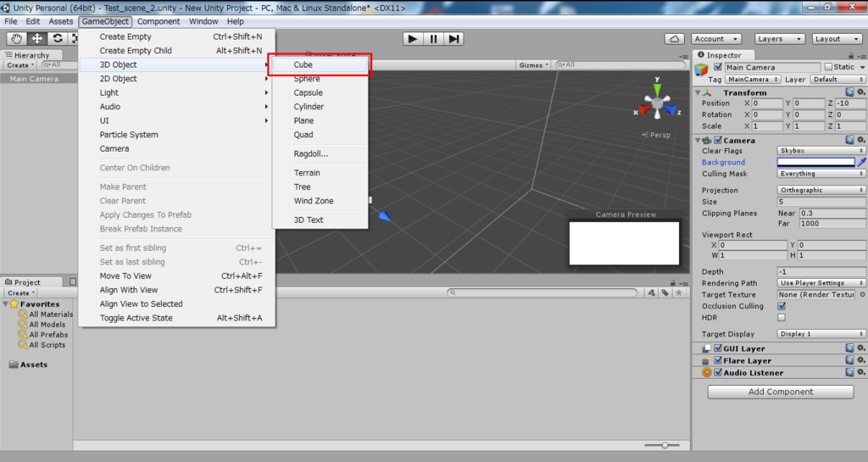Enable the HDR checkbox
This screenshot has height=462, width=868.
782,318
